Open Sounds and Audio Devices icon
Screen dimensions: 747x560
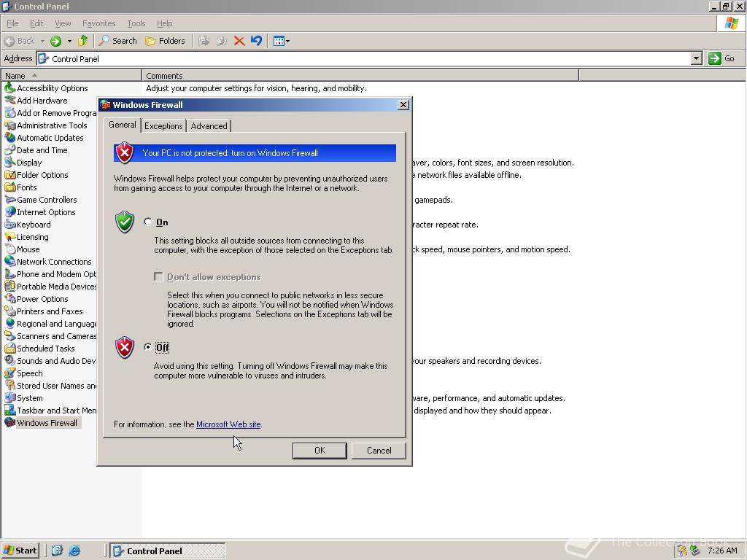tap(10, 360)
